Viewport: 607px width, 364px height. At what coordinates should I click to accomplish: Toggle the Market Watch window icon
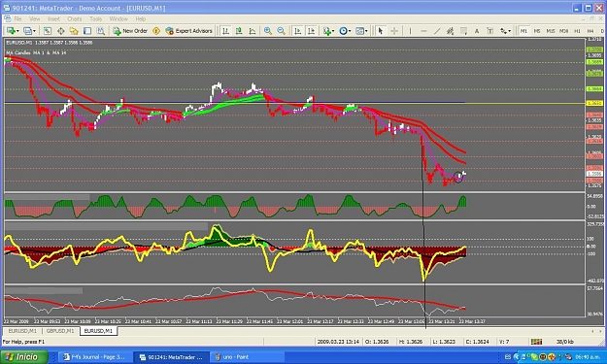point(48,30)
